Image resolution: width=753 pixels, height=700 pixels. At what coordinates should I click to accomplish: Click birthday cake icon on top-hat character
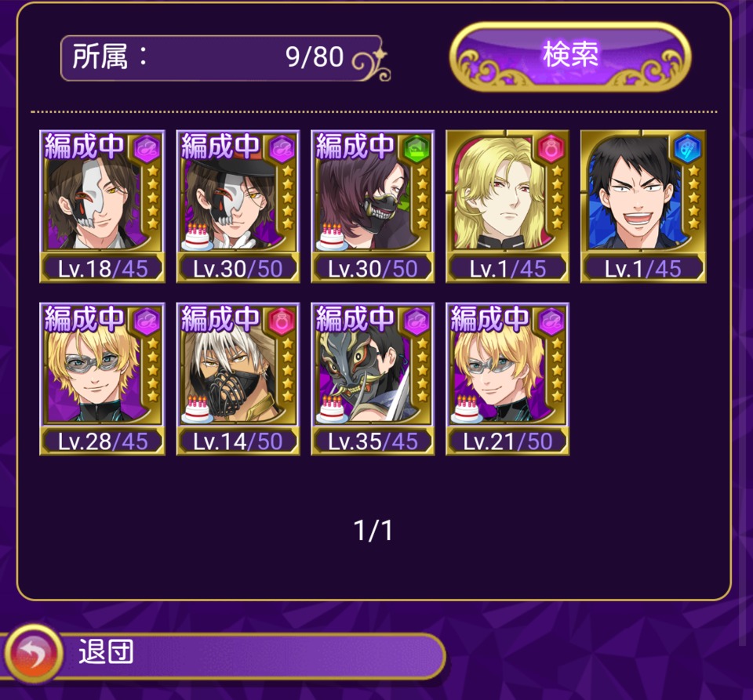click(x=197, y=237)
